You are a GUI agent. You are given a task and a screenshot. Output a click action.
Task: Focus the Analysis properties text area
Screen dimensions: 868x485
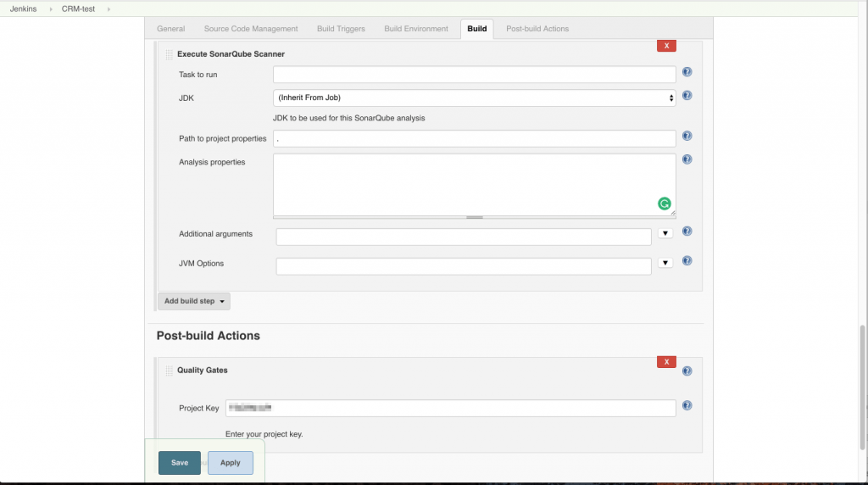point(475,184)
